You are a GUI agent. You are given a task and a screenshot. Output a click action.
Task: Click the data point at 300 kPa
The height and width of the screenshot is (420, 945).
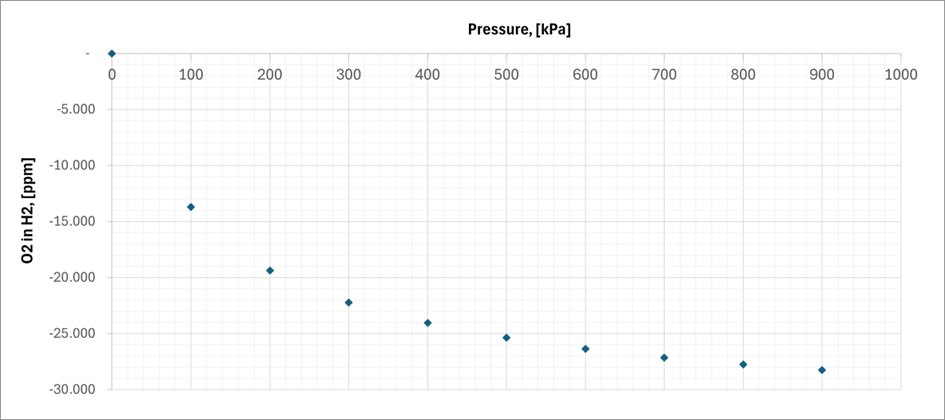349,303
